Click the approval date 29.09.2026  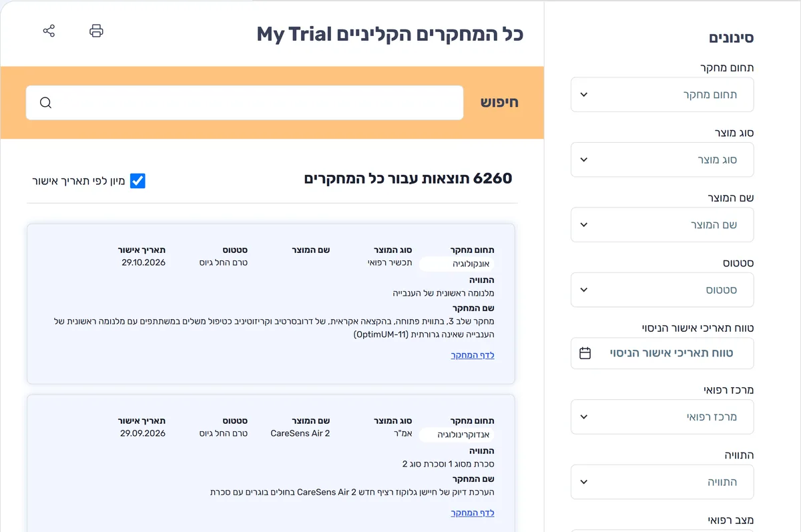(x=143, y=433)
